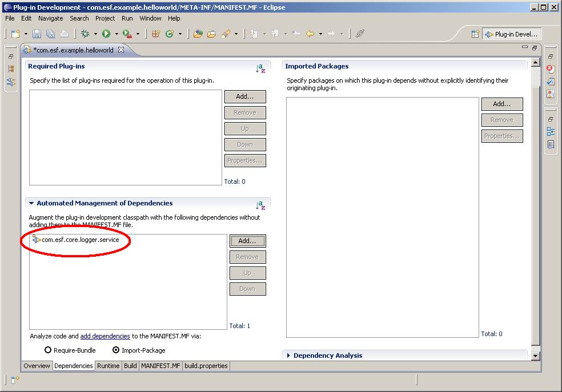The image size is (562, 392).
Task: Click the editor scrollbar down arrow
Action: pyautogui.click(x=536, y=355)
